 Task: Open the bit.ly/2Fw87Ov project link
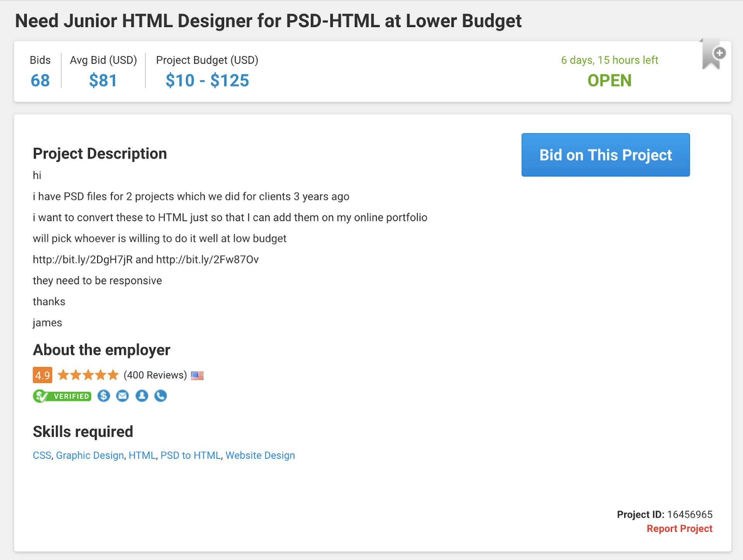click(x=207, y=260)
